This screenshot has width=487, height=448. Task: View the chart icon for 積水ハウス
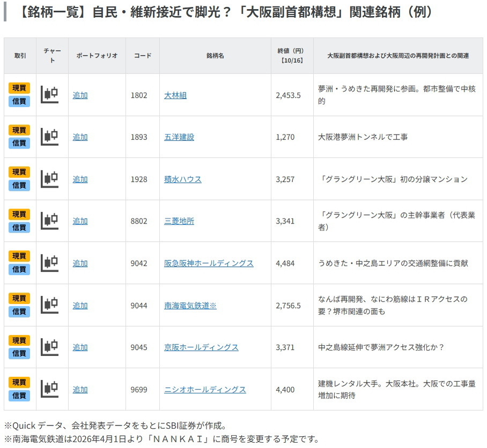pyautogui.click(x=49, y=179)
